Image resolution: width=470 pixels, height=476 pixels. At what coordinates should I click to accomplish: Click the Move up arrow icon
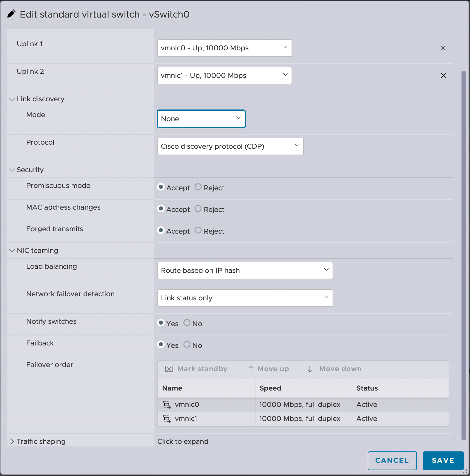pos(251,369)
